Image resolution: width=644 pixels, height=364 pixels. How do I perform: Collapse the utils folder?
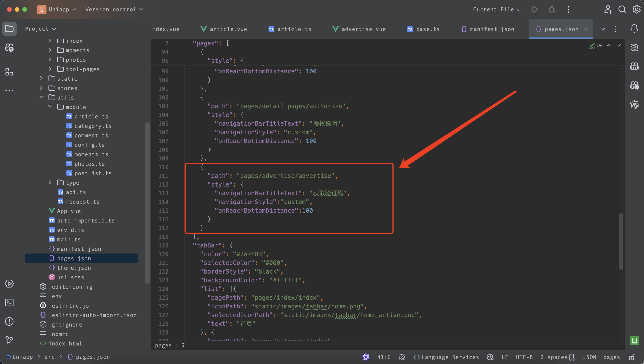pyautogui.click(x=42, y=97)
